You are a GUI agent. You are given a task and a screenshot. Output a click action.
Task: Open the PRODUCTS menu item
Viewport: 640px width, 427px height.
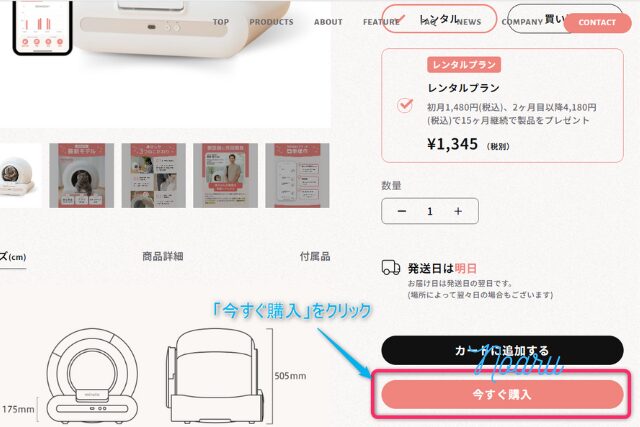pyautogui.click(x=271, y=22)
